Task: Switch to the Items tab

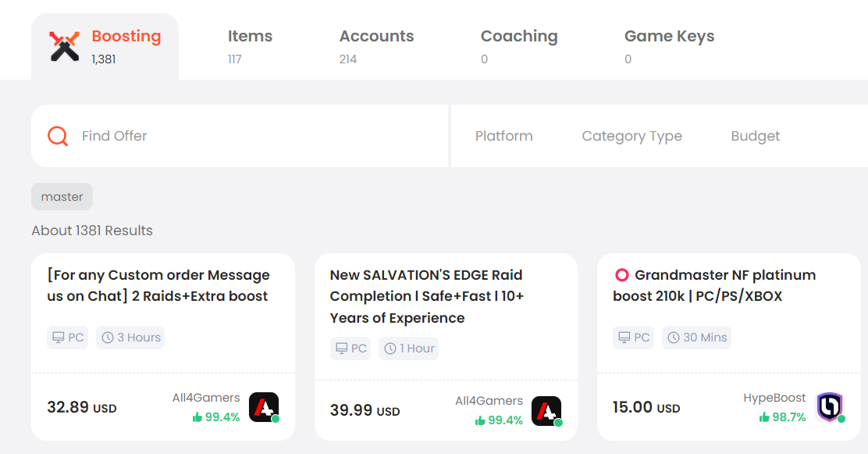Action: pyautogui.click(x=250, y=47)
